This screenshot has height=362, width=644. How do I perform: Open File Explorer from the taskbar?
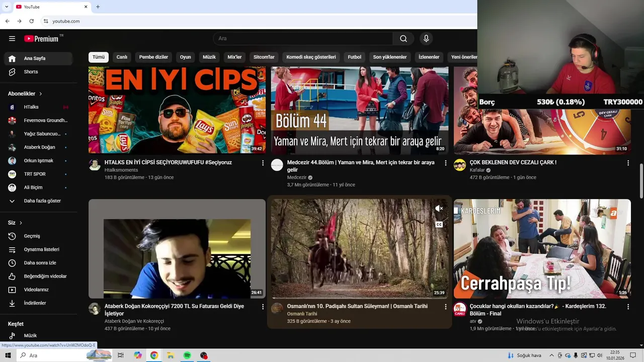(x=171, y=355)
